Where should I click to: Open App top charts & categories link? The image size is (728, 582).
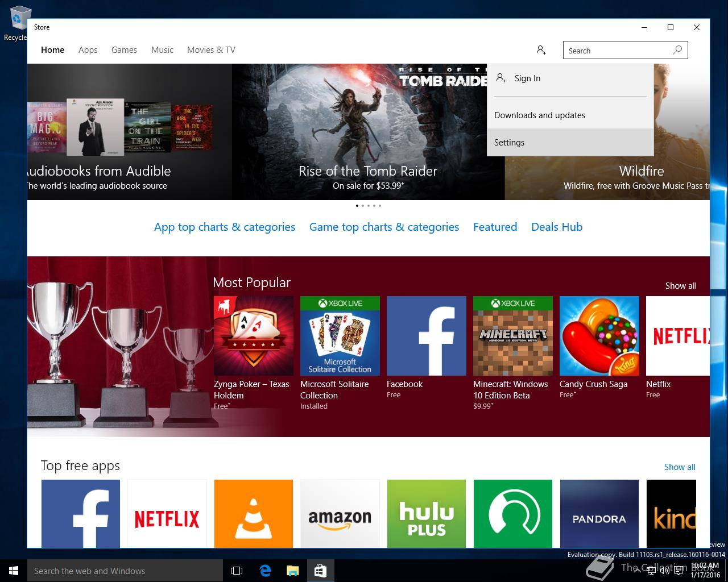click(x=225, y=227)
